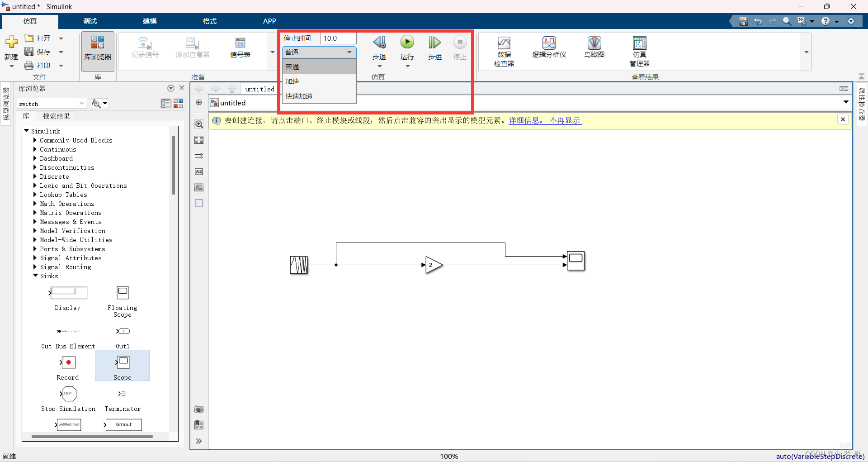Click the library search field containing switch
868x462 pixels.
48,104
